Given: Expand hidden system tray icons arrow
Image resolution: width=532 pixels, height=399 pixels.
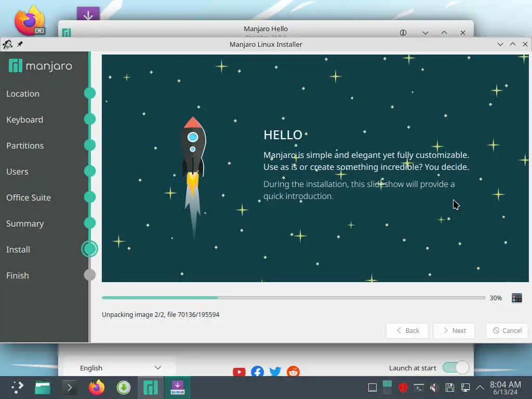Looking at the screenshot, I should 480,388.
